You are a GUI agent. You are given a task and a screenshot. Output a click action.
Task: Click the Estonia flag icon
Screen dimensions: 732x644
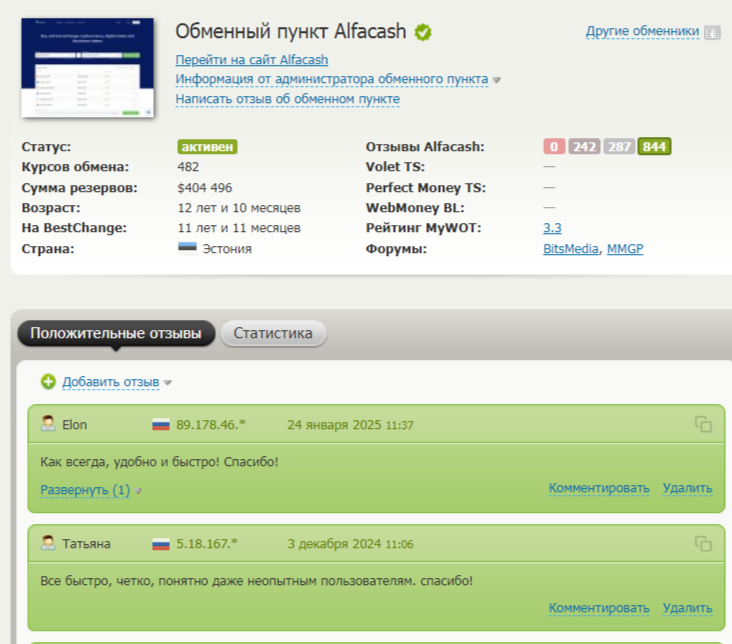[x=187, y=248]
